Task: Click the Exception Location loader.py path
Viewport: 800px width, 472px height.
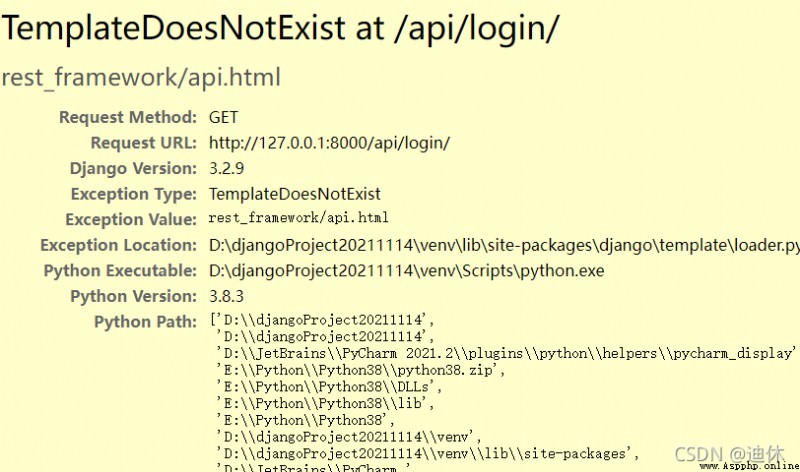Action: tap(504, 245)
